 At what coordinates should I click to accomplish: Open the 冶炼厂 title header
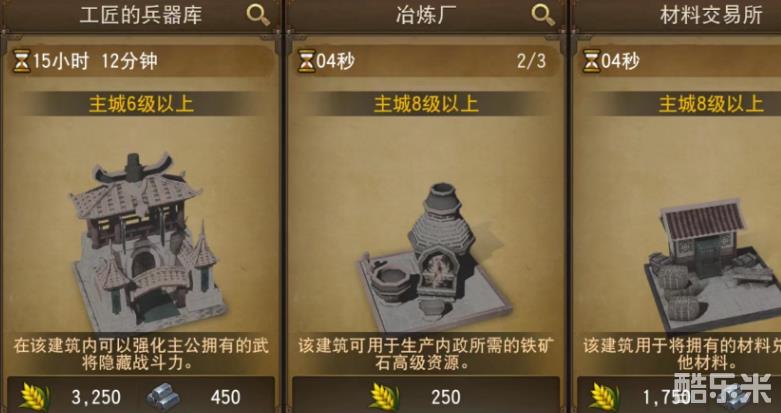click(426, 15)
